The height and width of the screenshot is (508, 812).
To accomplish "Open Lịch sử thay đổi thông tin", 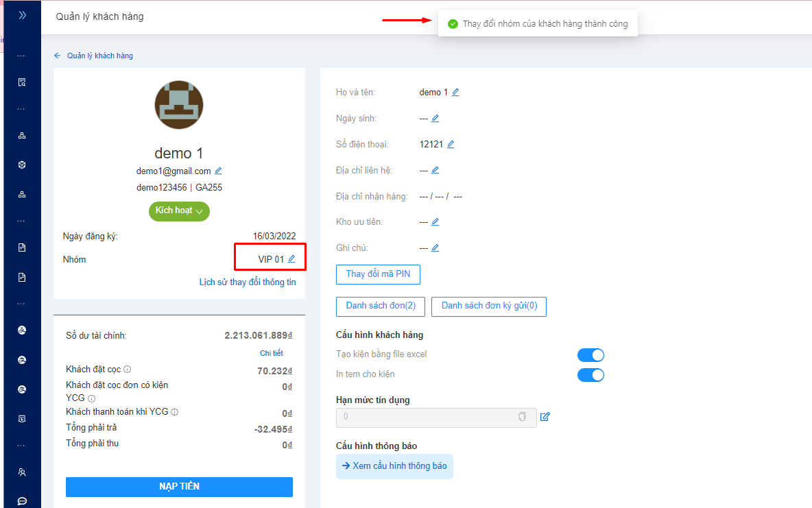I will click(248, 282).
